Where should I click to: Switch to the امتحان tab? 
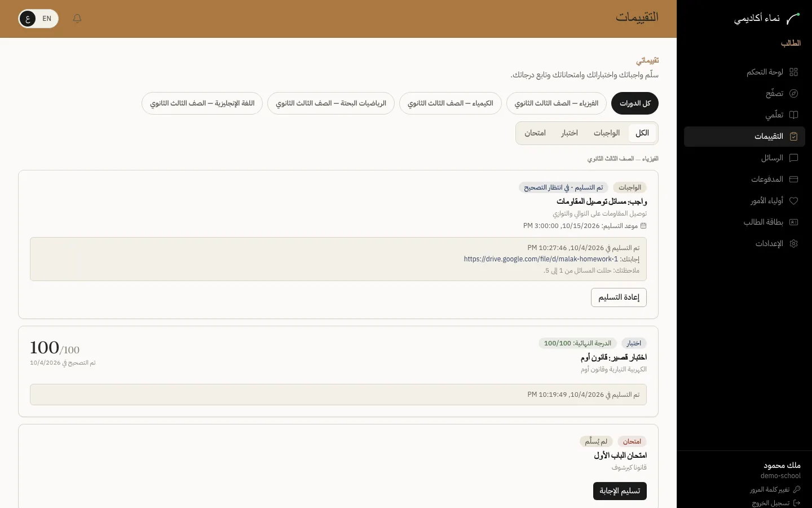click(535, 133)
